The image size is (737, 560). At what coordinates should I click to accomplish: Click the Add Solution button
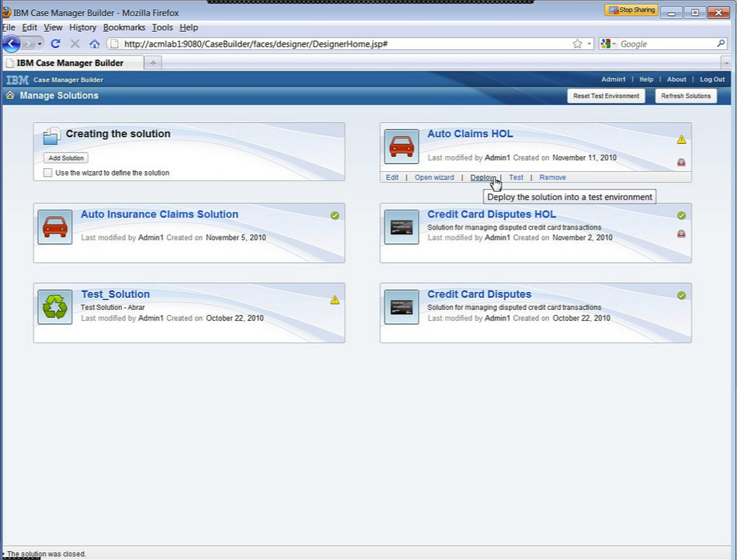pos(65,158)
